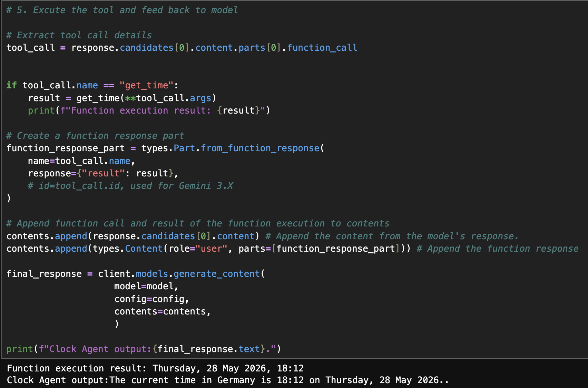This screenshot has width=588, height=388.
Task: Click trailing comment '# Append the function response'
Action: coord(498,249)
